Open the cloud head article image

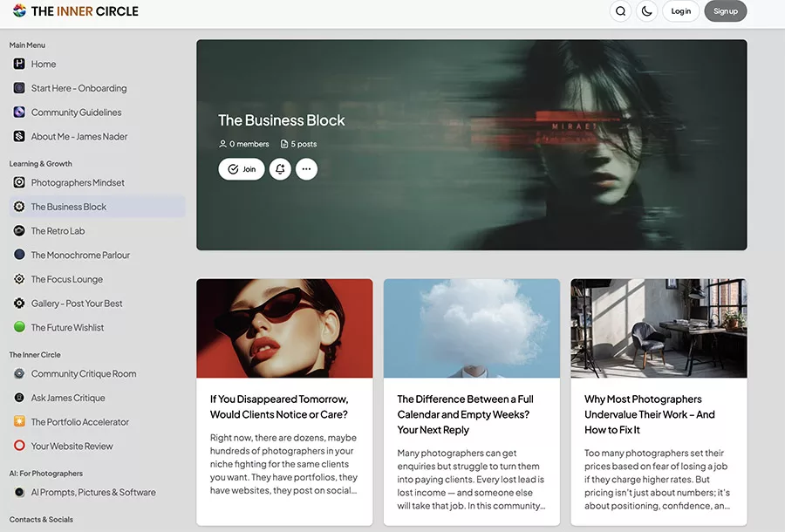click(471, 328)
